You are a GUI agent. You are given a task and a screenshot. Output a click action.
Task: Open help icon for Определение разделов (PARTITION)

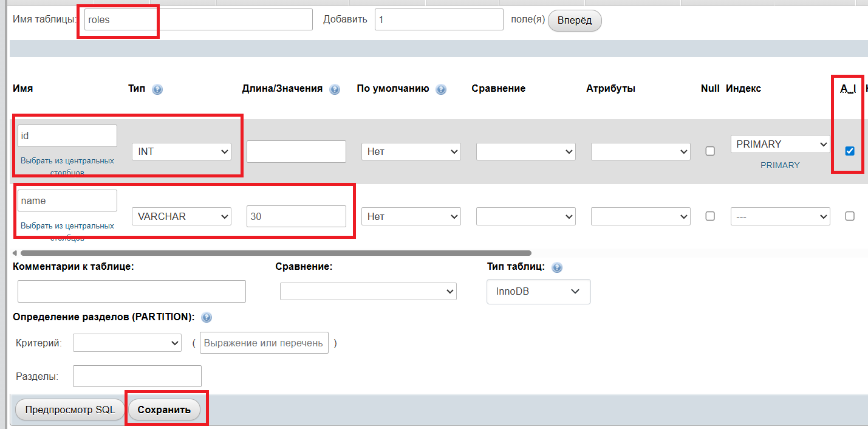pyautogui.click(x=207, y=318)
